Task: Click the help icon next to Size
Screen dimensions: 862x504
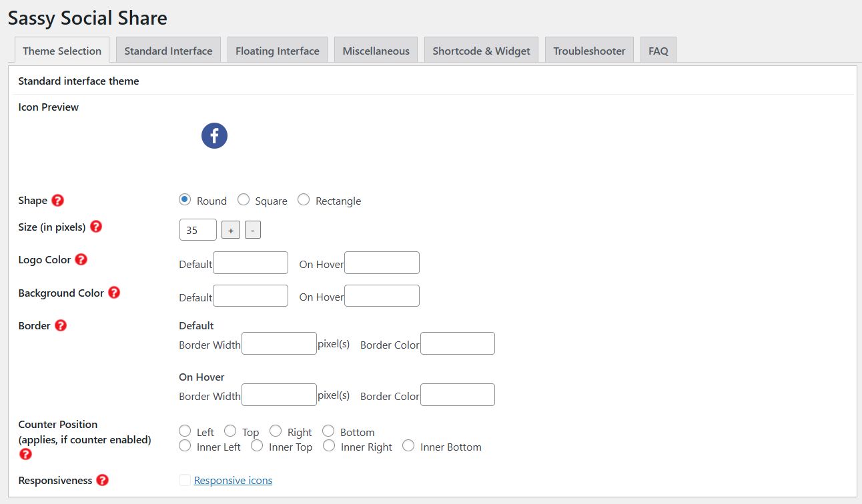Action: point(96,227)
